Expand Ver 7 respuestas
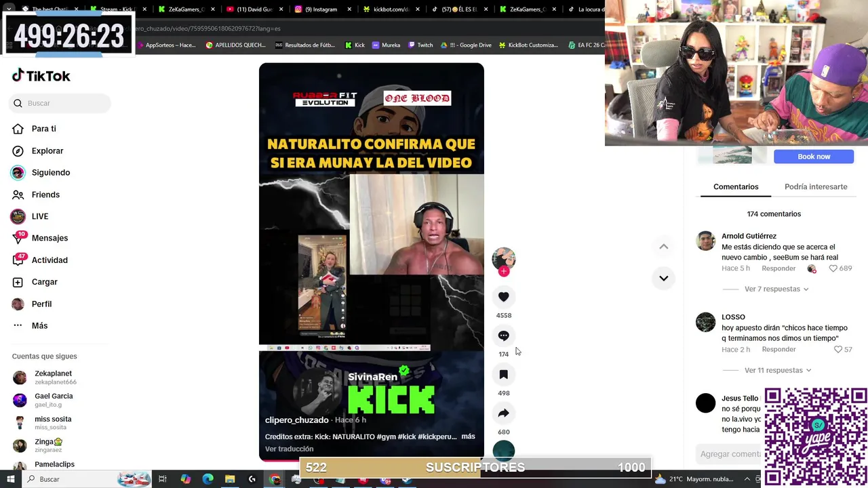The image size is (868, 488). [776, 289]
